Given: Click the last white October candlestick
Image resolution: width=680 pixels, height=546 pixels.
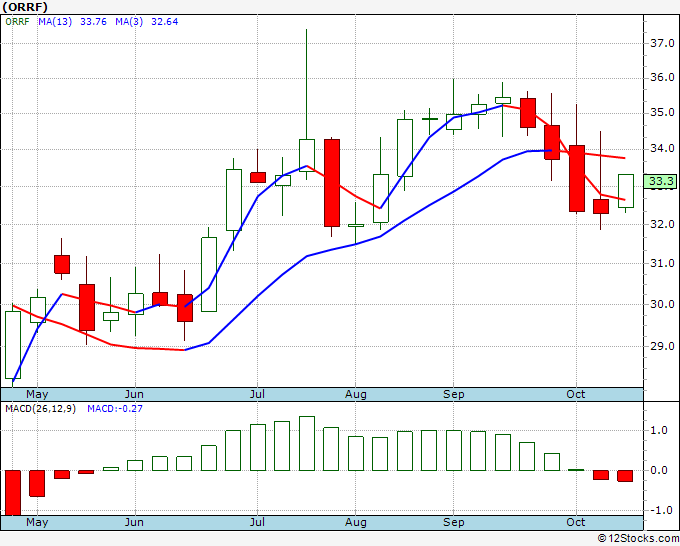Looking at the screenshot, I should [626, 191].
